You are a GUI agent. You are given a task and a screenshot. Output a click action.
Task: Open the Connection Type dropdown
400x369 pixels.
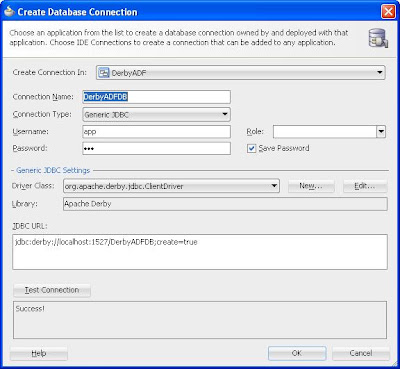pos(225,114)
